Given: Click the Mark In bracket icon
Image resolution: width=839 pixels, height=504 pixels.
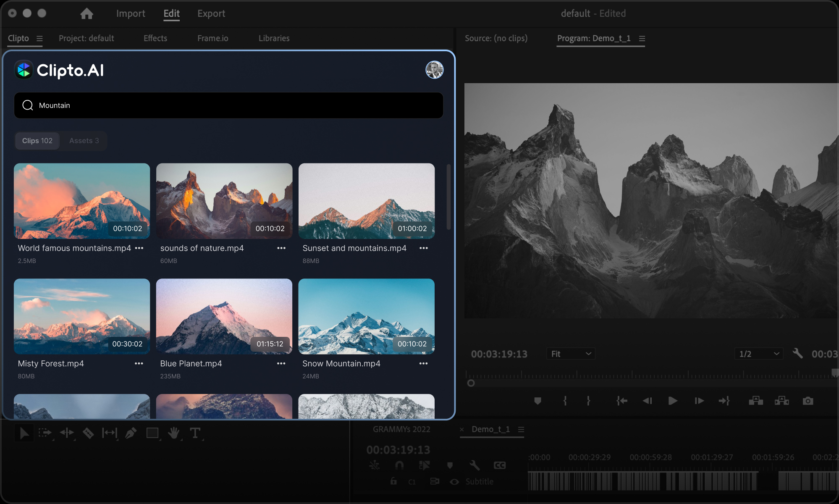Looking at the screenshot, I should [x=565, y=401].
